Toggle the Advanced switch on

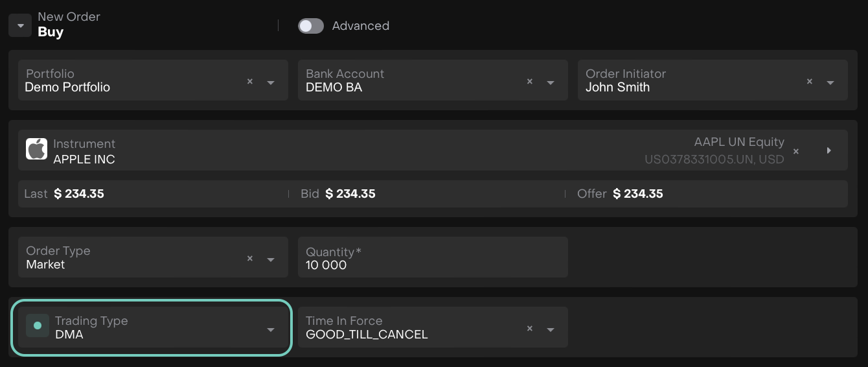(311, 26)
